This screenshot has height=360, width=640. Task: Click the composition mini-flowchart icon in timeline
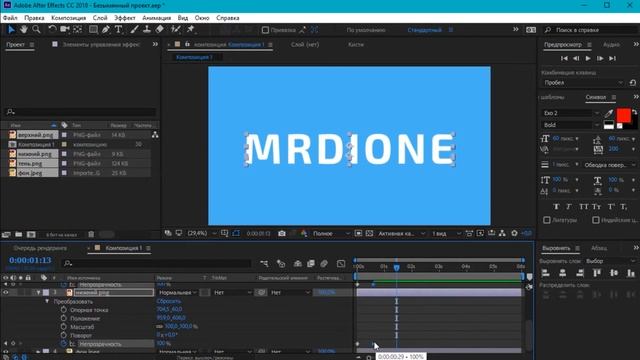[264, 264]
